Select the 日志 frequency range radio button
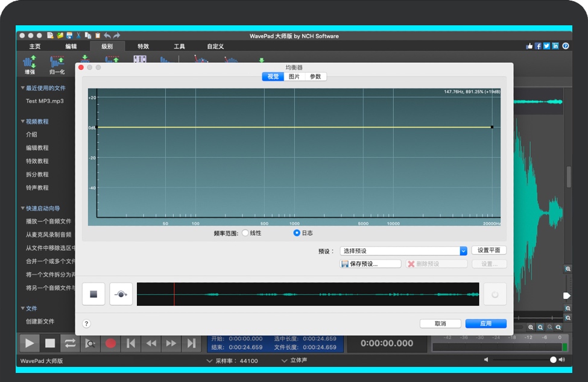 point(296,233)
